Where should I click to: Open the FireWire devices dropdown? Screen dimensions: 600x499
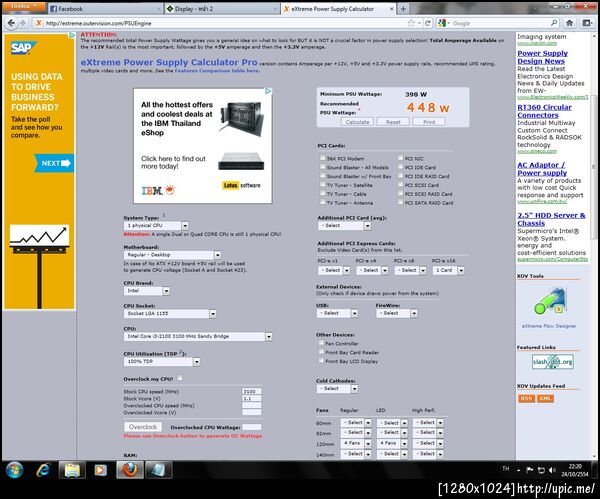tap(397, 313)
